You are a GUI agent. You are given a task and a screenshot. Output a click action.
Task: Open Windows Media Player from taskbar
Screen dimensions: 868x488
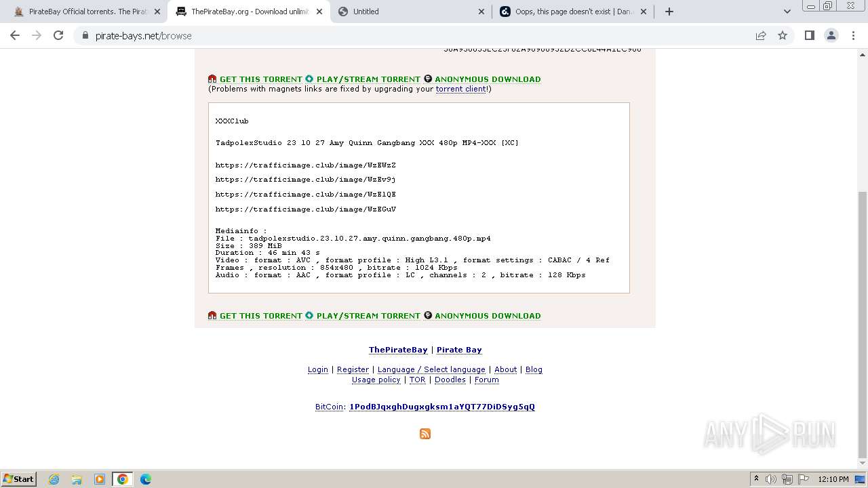100,479
